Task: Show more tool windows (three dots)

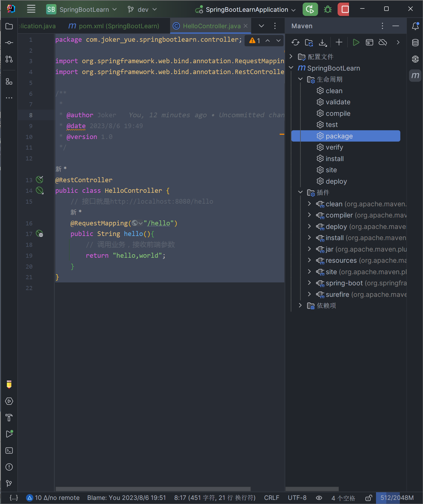Action: click(x=9, y=98)
